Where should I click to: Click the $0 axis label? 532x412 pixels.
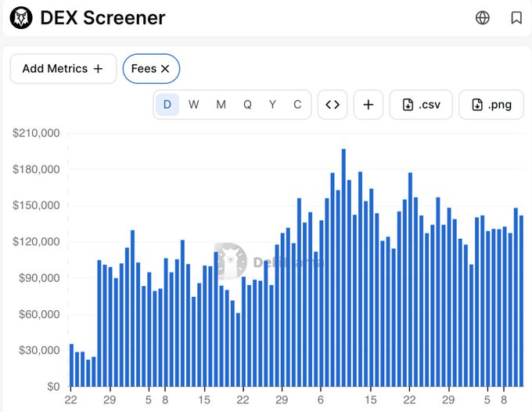pyautogui.click(x=53, y=387)
